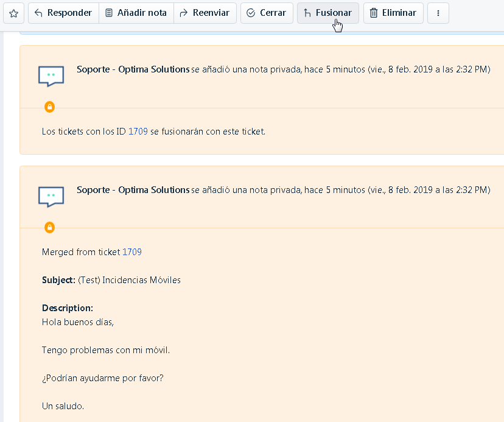Viewport: 504px width, 422px height.
Task: Click agent name Soporte - Optima Solutions in second note
Action: pyautogui.click(x=133, y=190)
